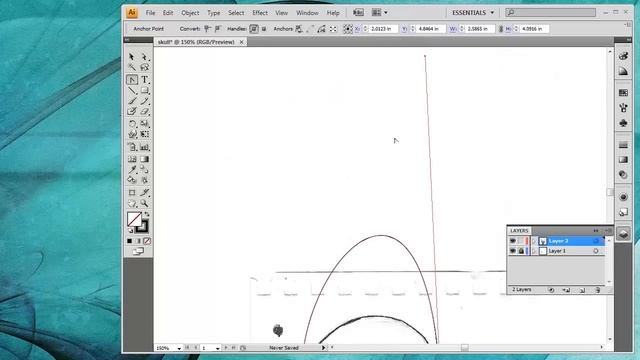The image size is (640, 360).
Task: Select the Pencil tool
Action: click(144, 101)
